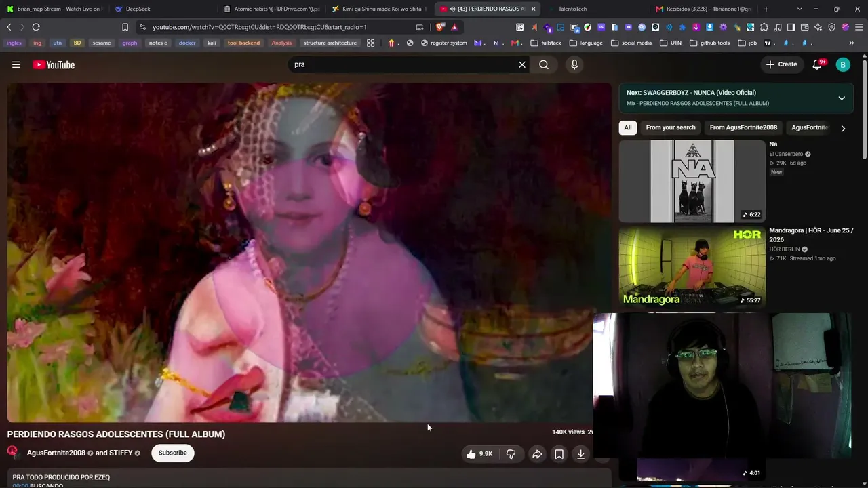Open the HÖR BERLIN channel link
This screenshot has height=488, width=868.
(785, 249)
